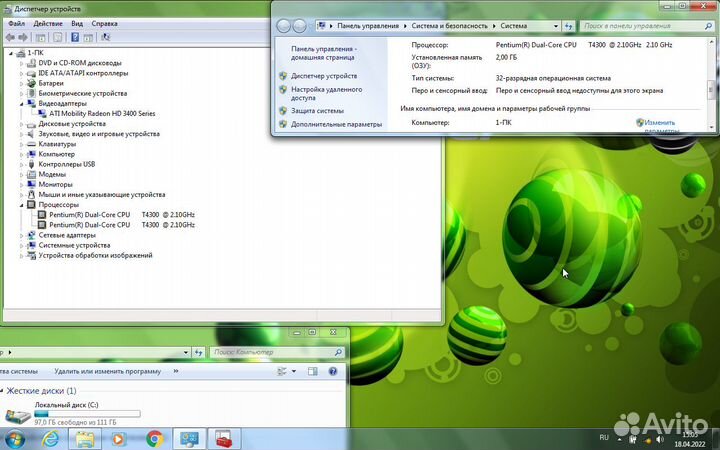Click the shield icon beside Диспетчер устройств link
720x450 pixels.
coord(283,76)
